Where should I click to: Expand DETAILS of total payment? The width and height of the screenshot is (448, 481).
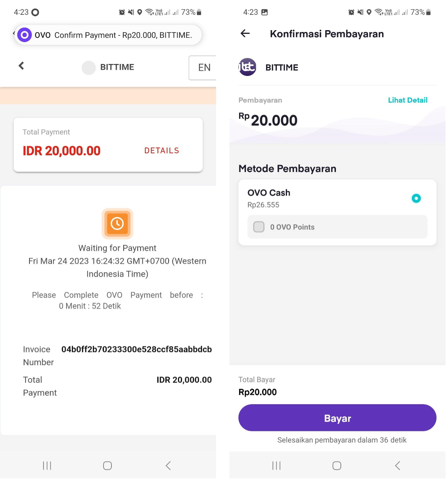[x=162, y=151]
